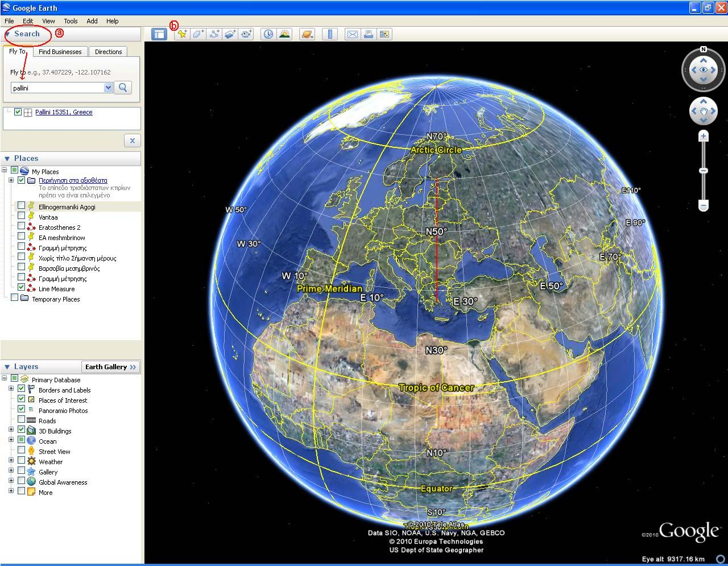Click zoom out minus button
This screenshot has height=566, width=728.
point(704,205)
